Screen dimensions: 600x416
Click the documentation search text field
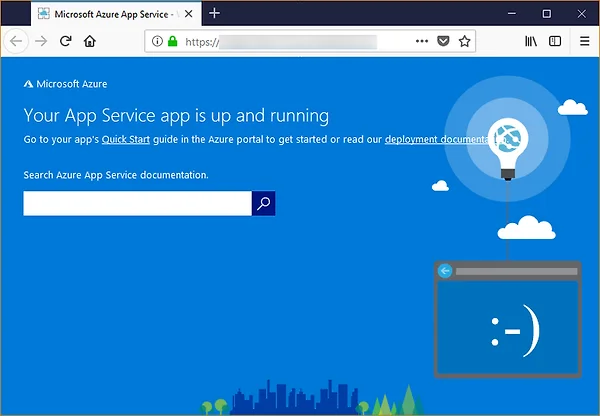tap(137, 203)
